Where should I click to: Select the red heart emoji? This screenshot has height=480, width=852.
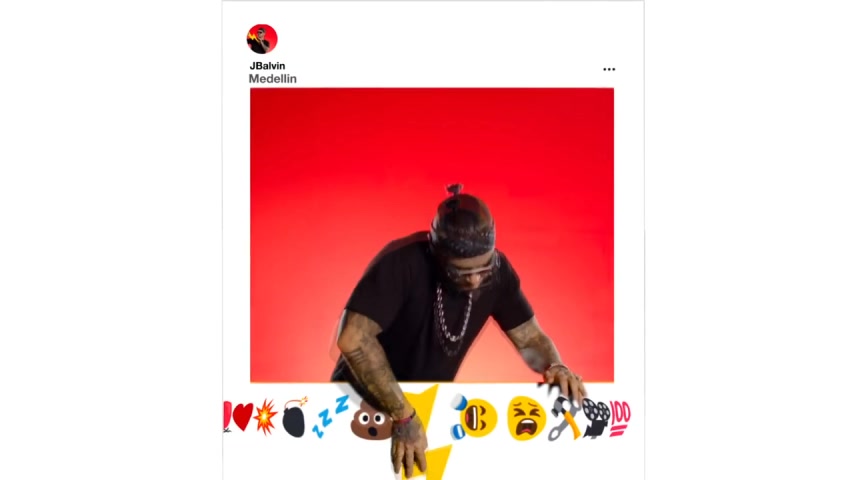[242, 417]
